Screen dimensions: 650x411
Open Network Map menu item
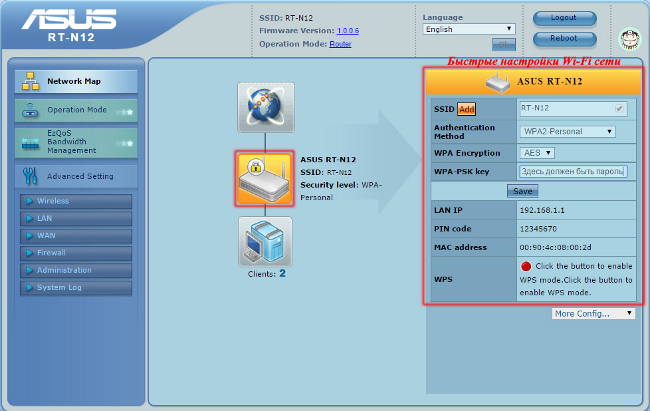point(76,81)
